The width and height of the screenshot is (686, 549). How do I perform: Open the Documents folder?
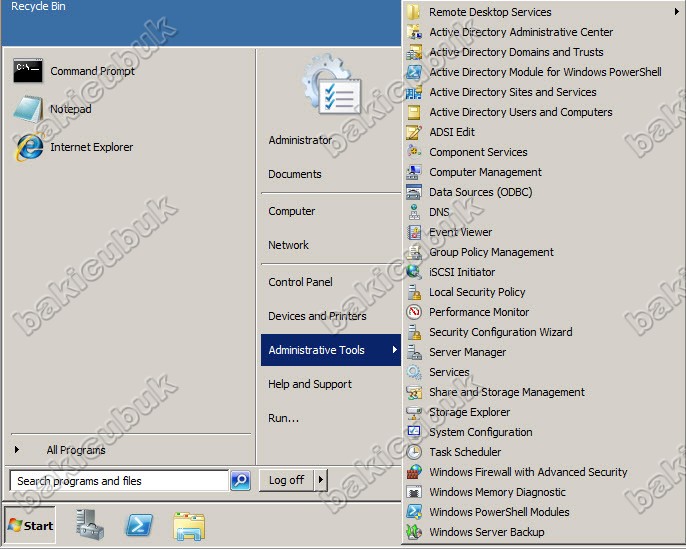point(294,174)
